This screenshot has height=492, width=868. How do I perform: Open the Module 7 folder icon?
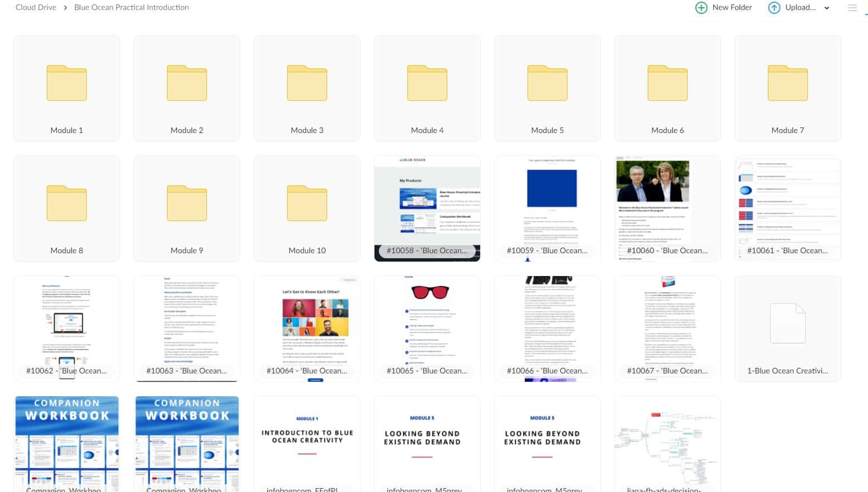tap(788, 83)
